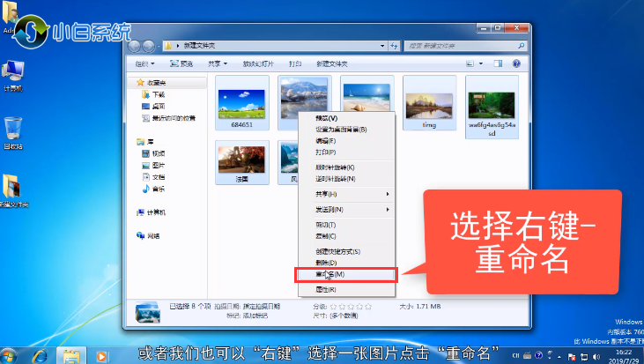Click the CH input language indicator
This screenshot has width=644, height=364.
516,356
